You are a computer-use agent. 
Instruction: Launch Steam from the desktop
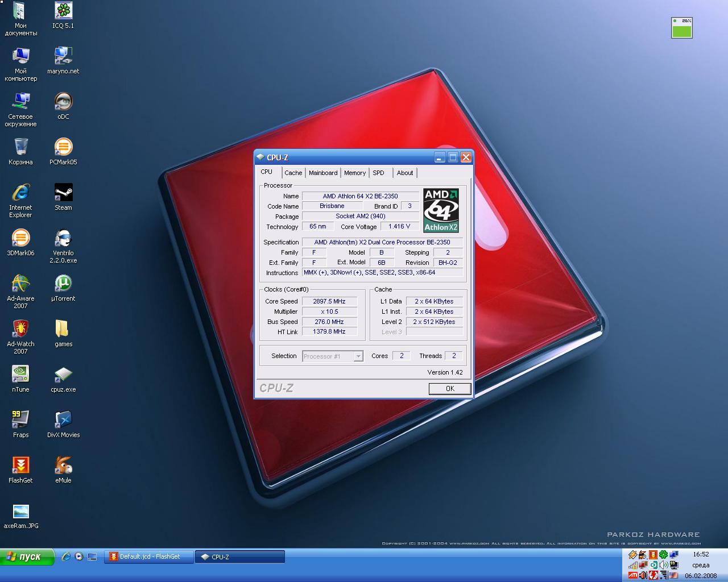pyautogui.click(x=63, y=197)
